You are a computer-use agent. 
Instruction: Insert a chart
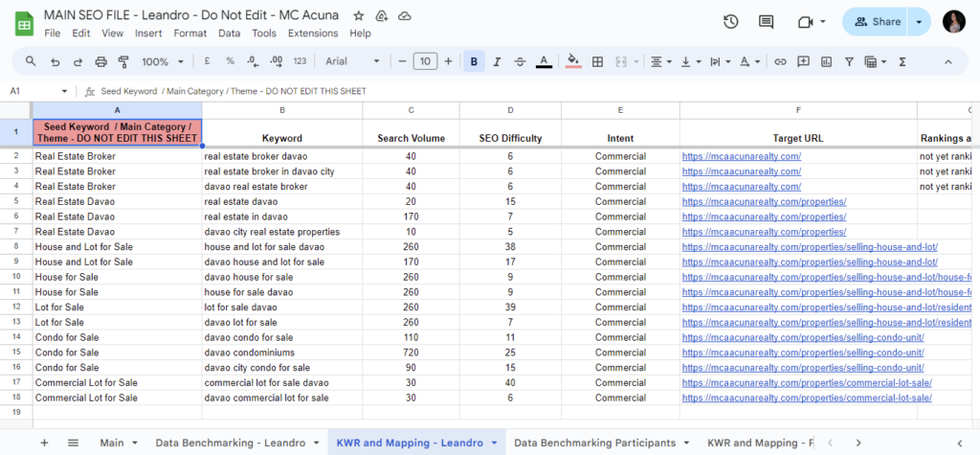click(826, 61)
